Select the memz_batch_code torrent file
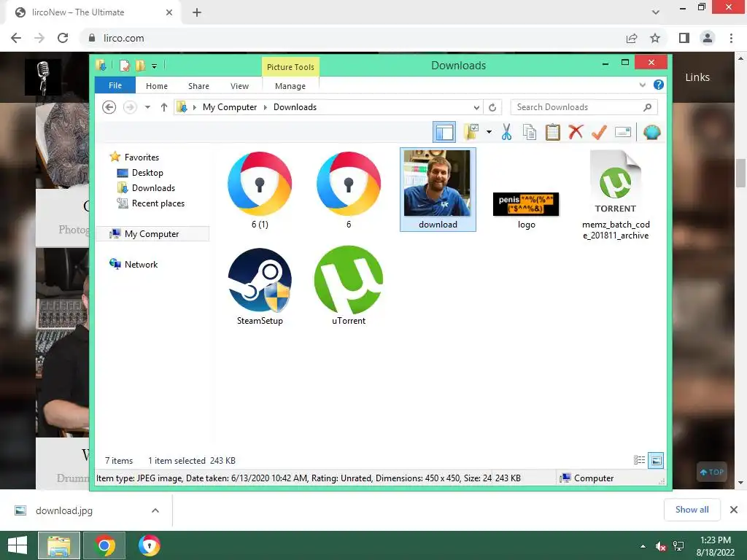Image resolution: width=747 pixels, height=560 pixels. click(x=616, y=195)
